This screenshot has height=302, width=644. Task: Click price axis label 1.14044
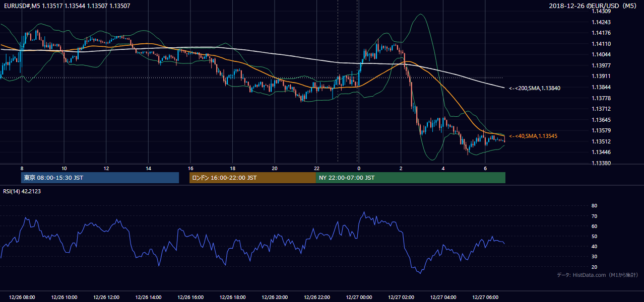[601, 54]
